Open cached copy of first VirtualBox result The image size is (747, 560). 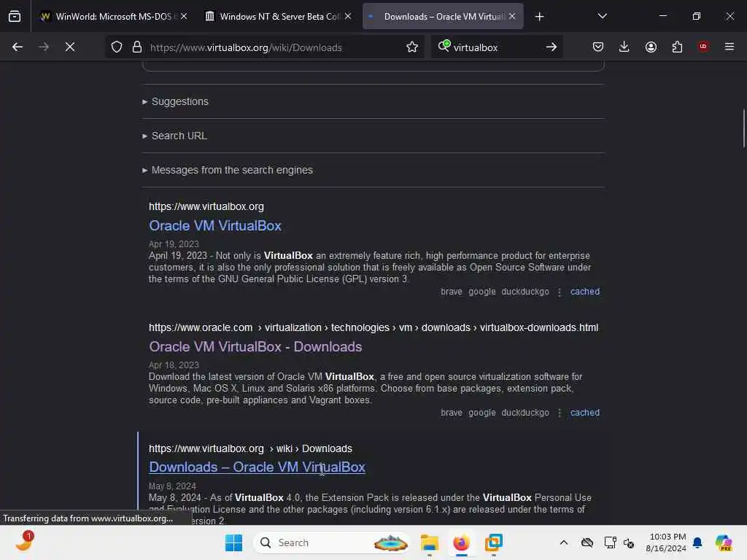click(x=584, y=292)
